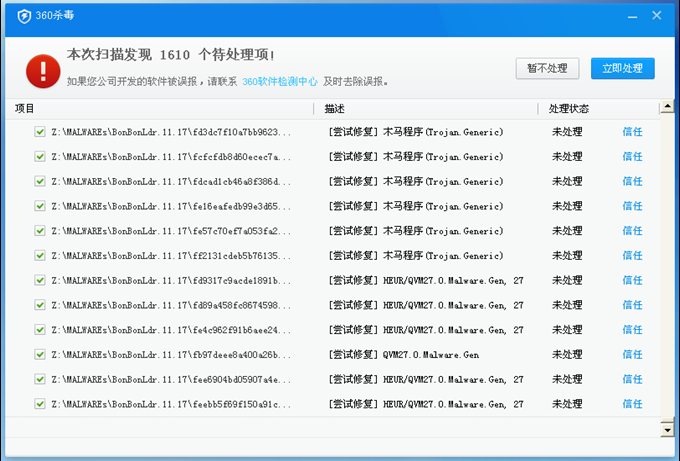Select the fee6904bd05907a4e file path
680x461 pixels.
pyautogui.click(x=171, y=379)
